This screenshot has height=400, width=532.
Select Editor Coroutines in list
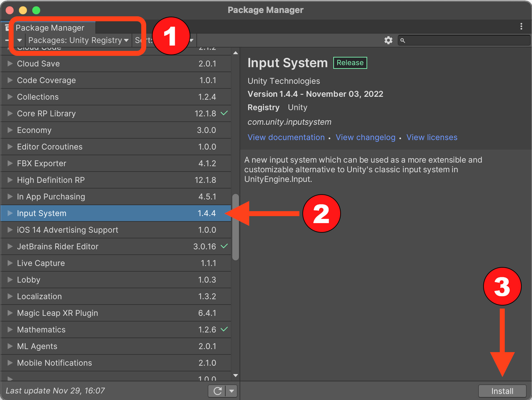click(x=116, y=147)
